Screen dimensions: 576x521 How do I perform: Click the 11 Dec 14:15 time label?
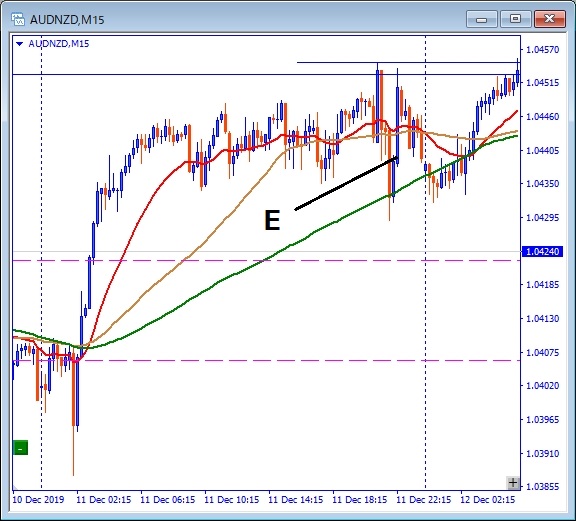click(296, 500)
